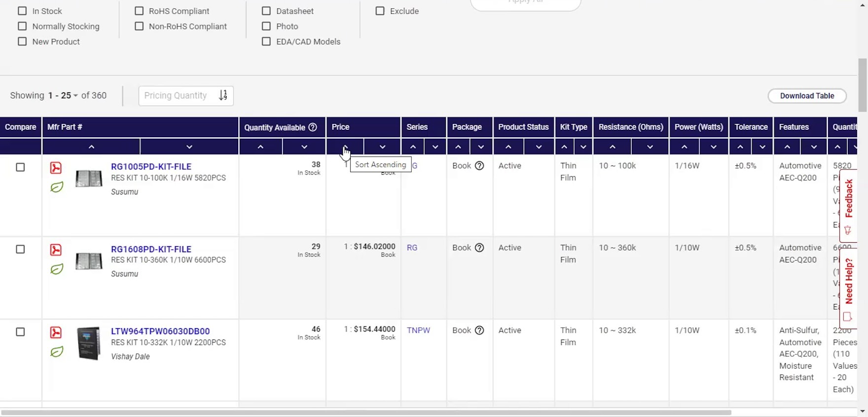Click the Download Table button
The width and height of the screenshot is (868, 417).
(x=807, y=96)
